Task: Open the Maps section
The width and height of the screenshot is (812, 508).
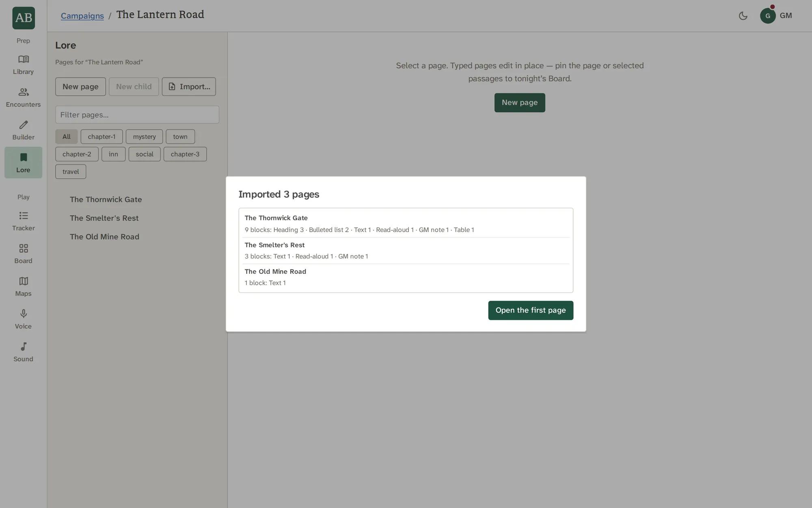Action: (x=23, y=287)
